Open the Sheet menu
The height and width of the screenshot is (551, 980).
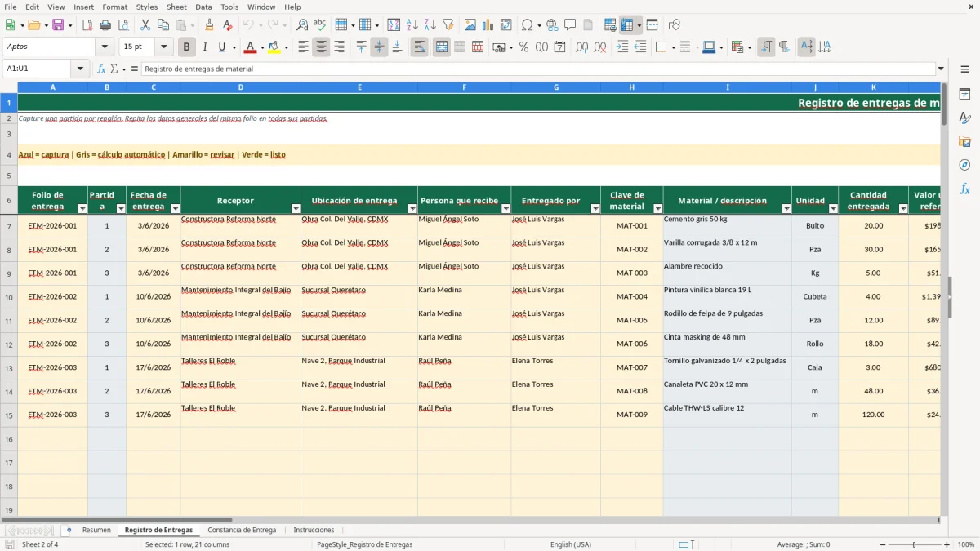pyautogui.click(x=176, y=7)
